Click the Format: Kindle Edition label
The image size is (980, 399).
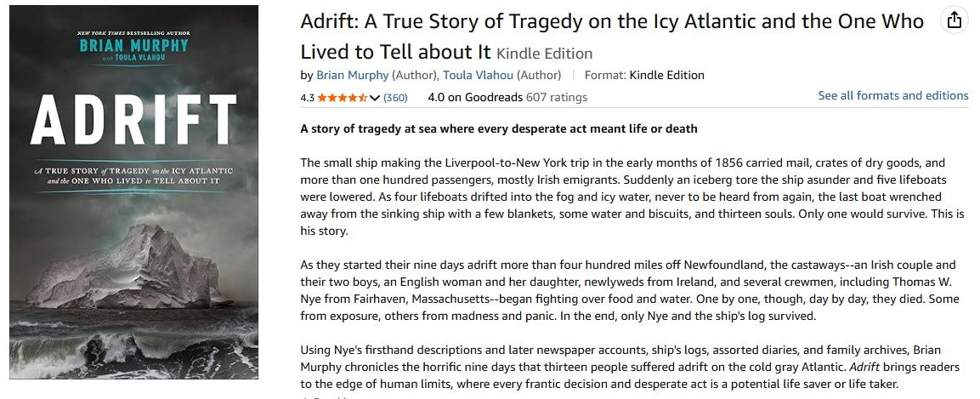[x=645, y=75]
